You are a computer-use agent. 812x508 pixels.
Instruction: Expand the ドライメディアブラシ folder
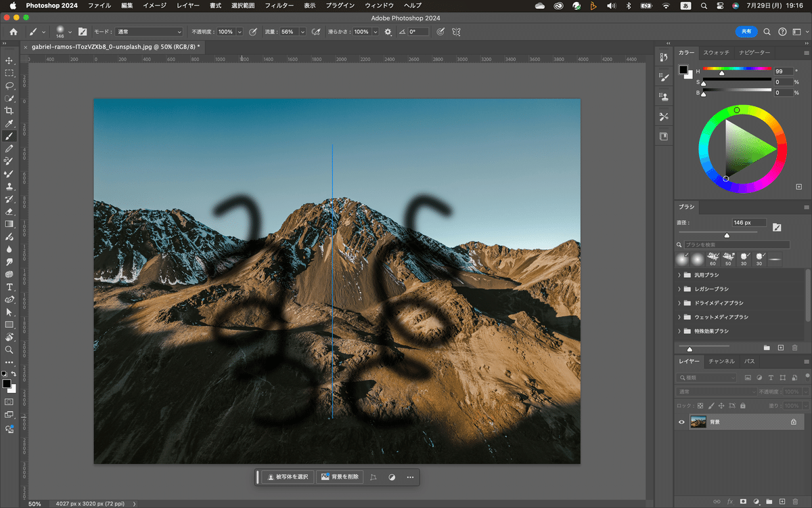click(679, 303)
